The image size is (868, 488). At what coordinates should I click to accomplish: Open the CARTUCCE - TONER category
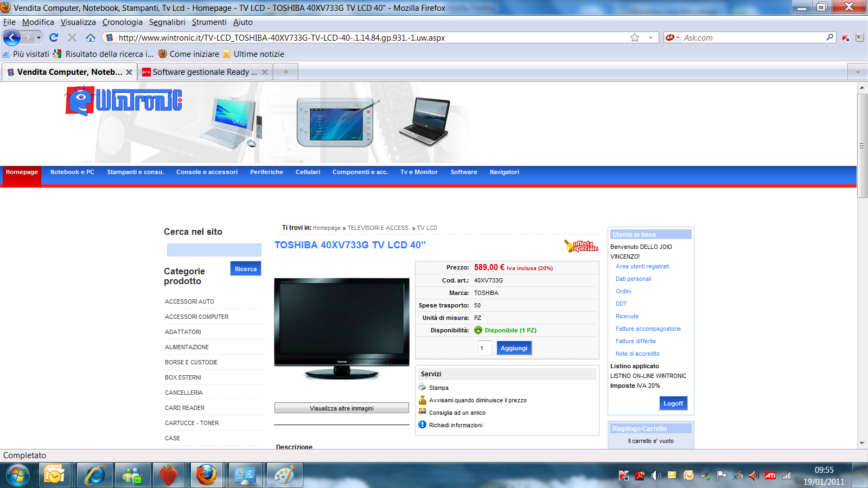click(192, 423)
